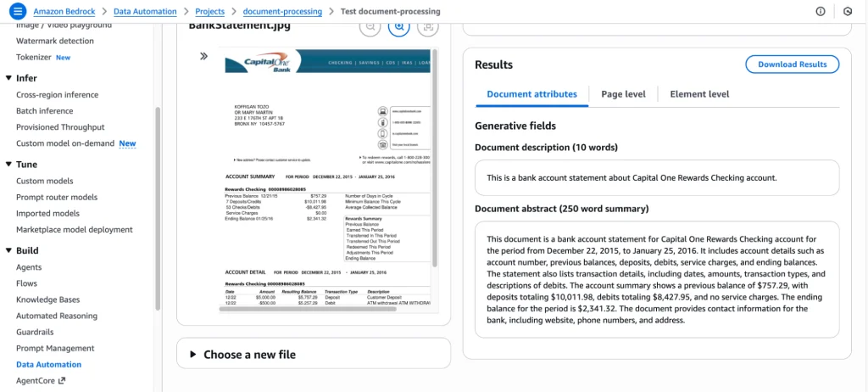The image size is (868, 392).
Task: Fit the document preview to the frame
Action: click(x=428, y=26)
